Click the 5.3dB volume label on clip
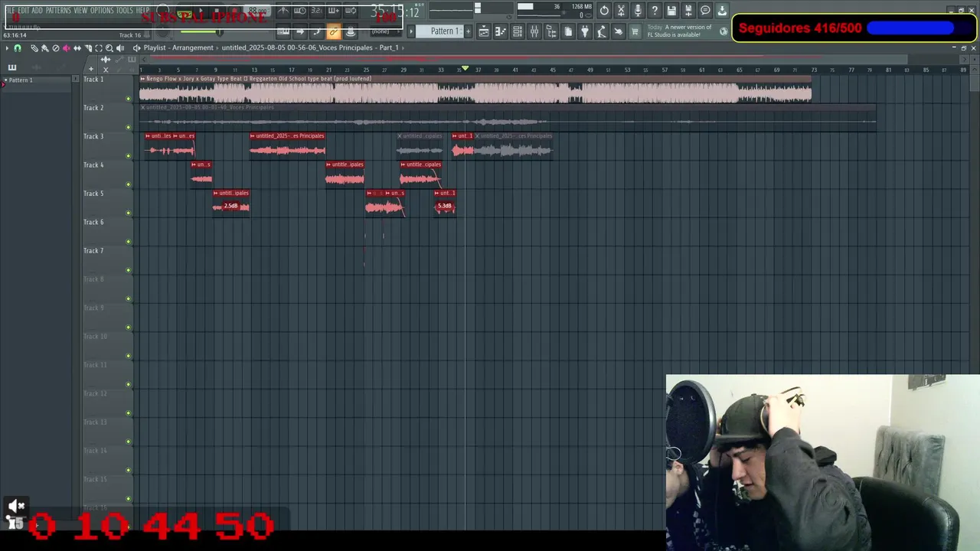This screenshot has width=980, height=551. pos(445,206)
